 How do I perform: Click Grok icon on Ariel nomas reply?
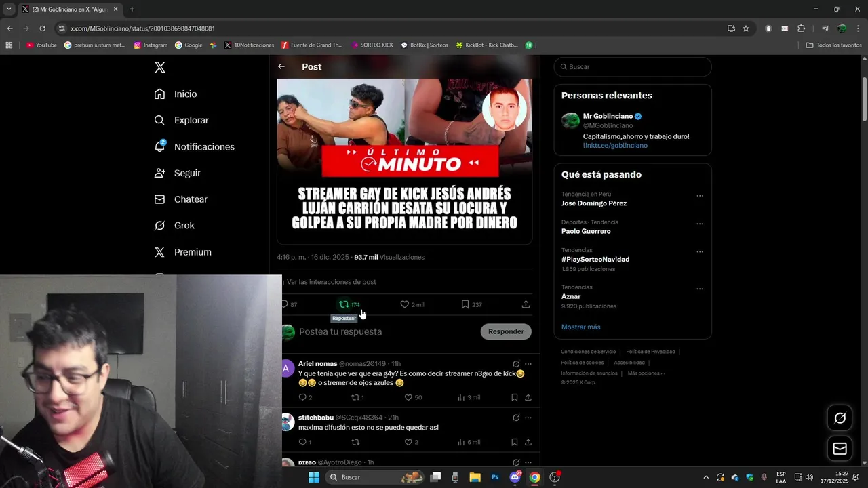[516, 364]
